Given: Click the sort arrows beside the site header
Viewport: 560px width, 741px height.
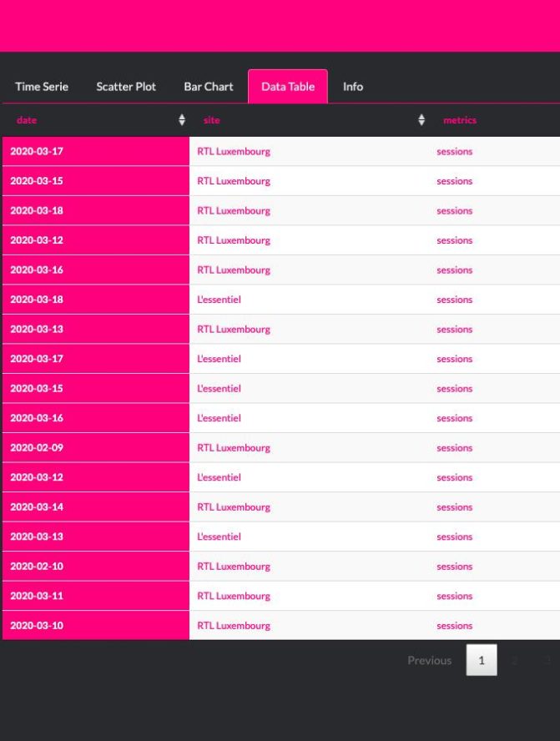Looking at the screenshot, I should (421, 120).
